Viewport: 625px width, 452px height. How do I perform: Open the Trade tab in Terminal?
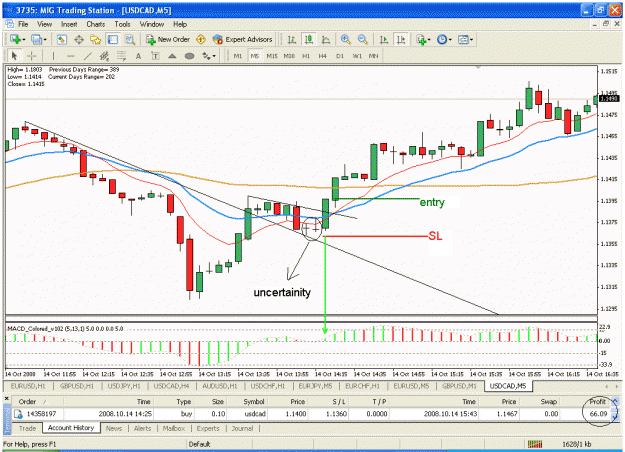click(28, 428)
